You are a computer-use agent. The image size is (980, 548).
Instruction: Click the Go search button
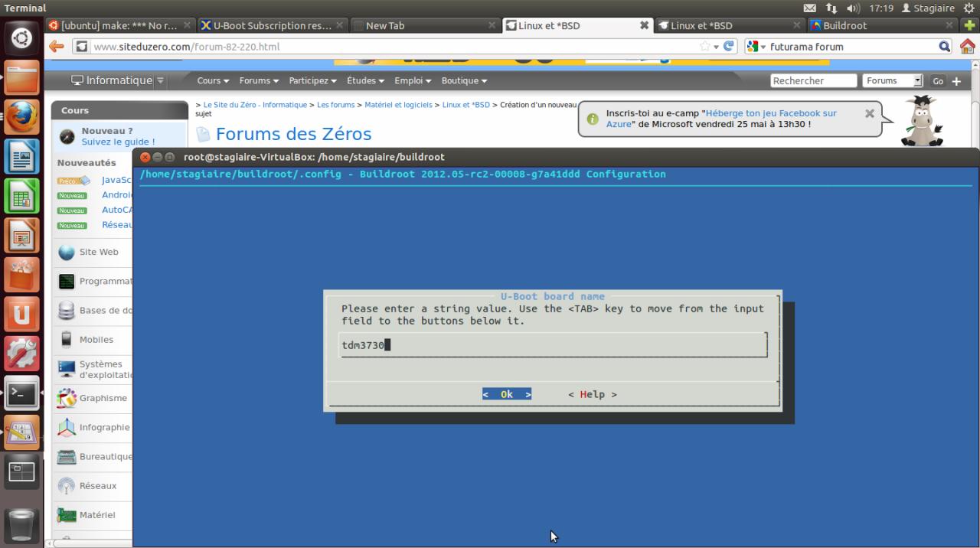pyautogui.click(x=938, y=81)
